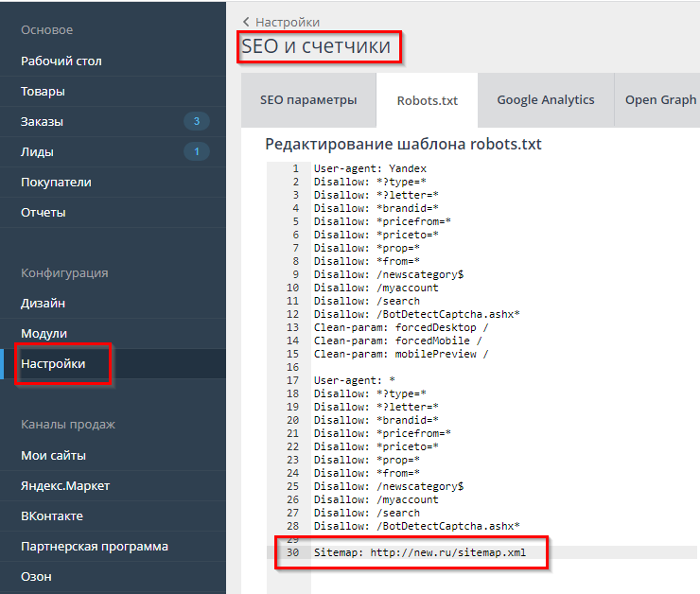Viewport: 700px width, 594px height.
Task: Click the Настройки breadcrumb link at top
Action: 288,22
